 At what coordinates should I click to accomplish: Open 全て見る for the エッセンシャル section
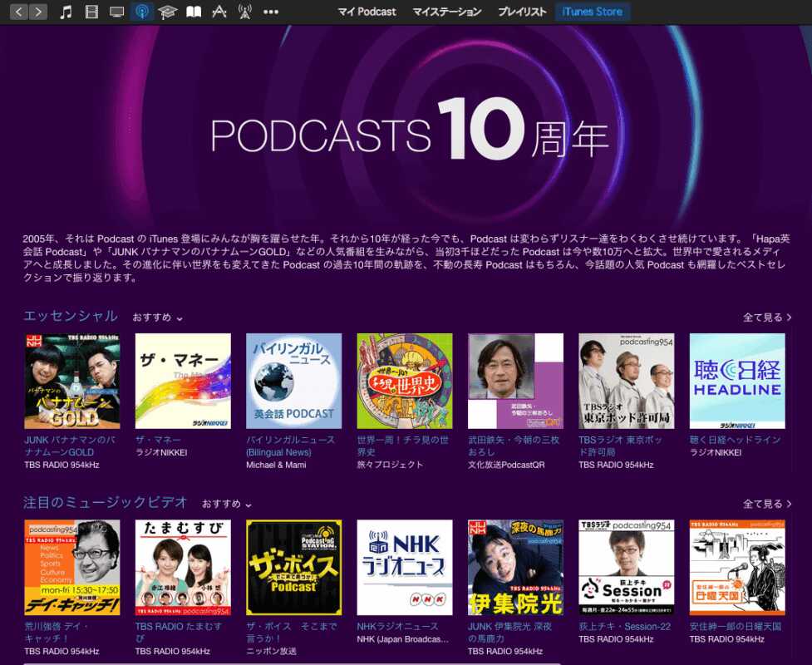click(x=766, y=318)
